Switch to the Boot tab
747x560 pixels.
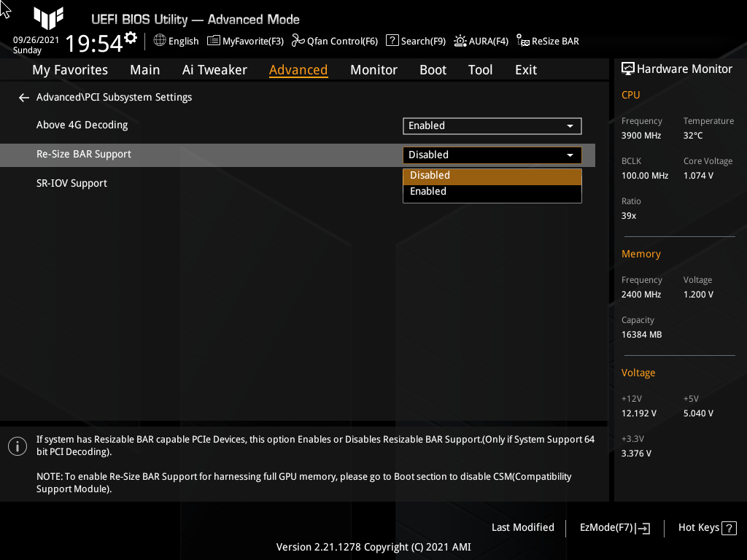[433, 69]
